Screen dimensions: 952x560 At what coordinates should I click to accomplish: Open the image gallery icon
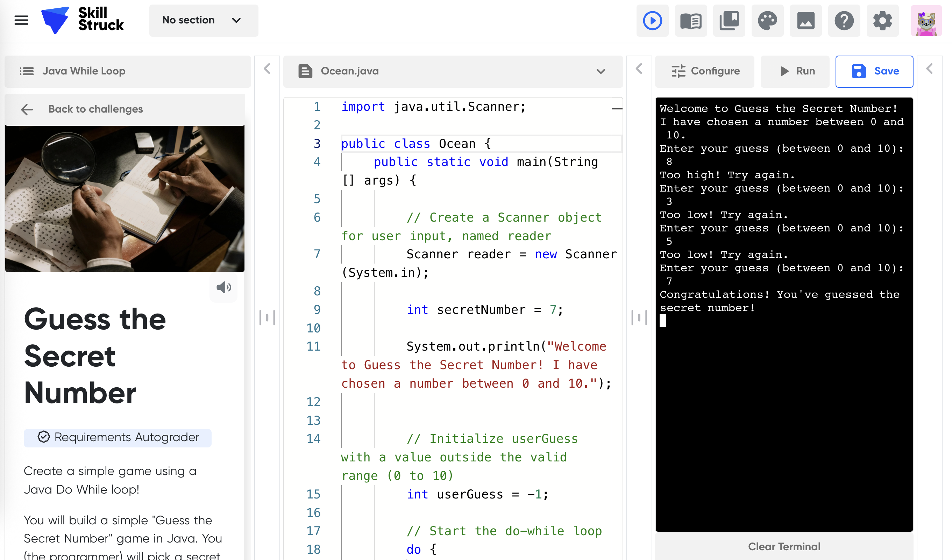pyautogui.click(x=806, y=21)
